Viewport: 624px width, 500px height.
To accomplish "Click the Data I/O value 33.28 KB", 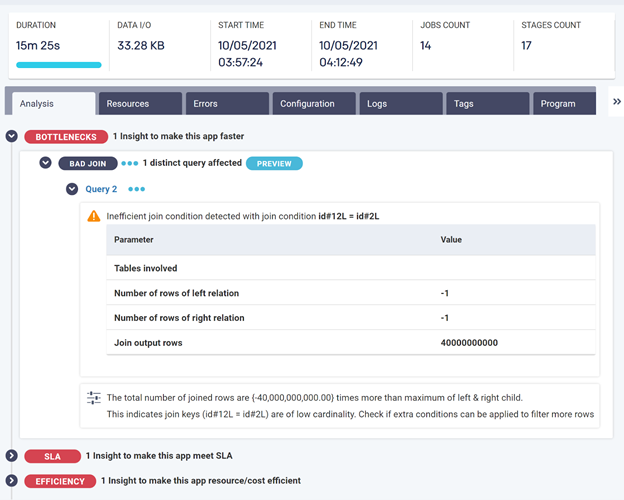I will [141, 46].
